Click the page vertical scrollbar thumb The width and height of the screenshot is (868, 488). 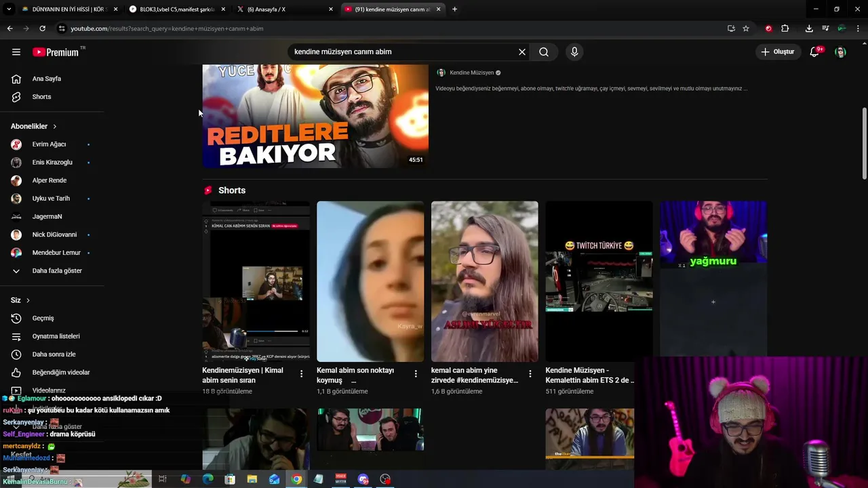click(864, 144)
